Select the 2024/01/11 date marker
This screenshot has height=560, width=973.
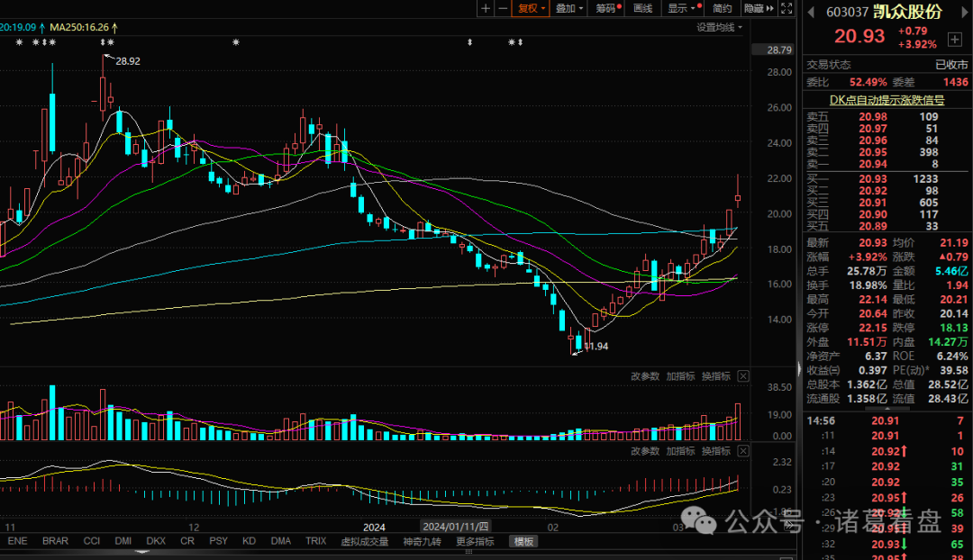click(x=456, y=527)
